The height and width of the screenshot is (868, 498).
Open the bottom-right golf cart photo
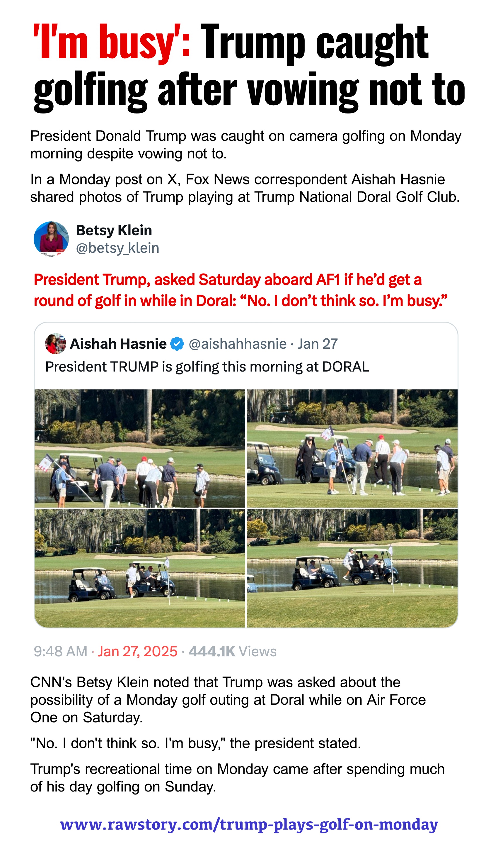352,568
